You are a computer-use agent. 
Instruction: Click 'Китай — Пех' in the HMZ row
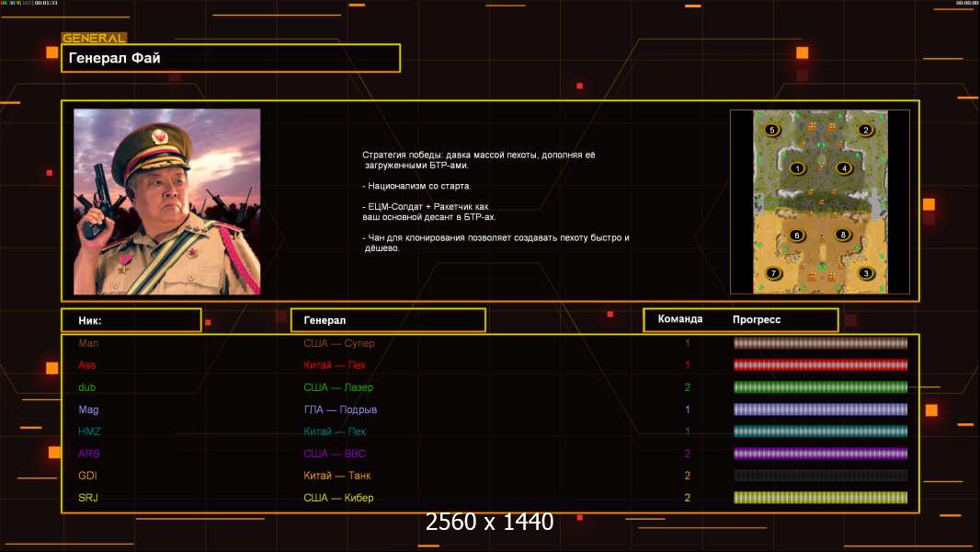[335, 431]
